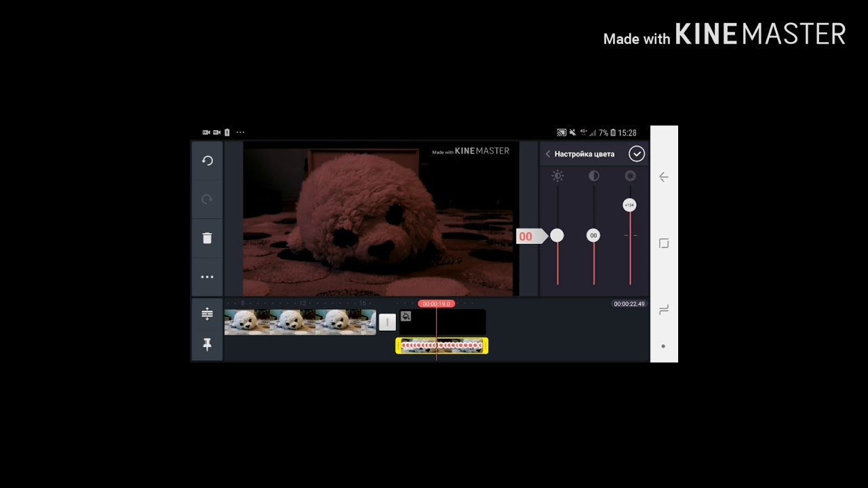Image resolution: width=868 pixels, height=488 pixels.
Task: Click the red playhead time 00:00:19.0
Action: (436, 304)
